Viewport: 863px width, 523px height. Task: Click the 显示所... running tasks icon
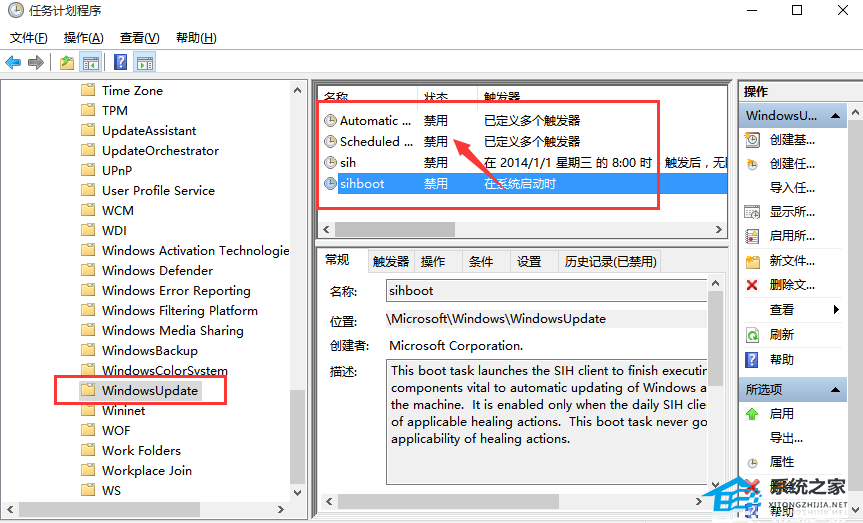pyautogui.click(x=752, y=212)
